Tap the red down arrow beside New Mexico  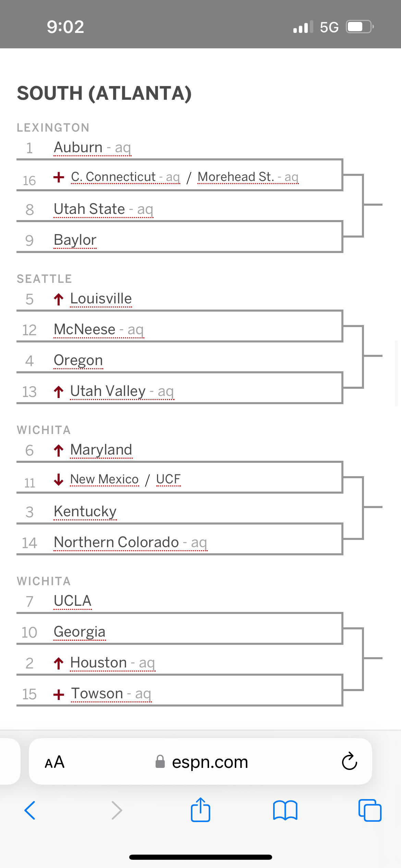tap(59, 480)
